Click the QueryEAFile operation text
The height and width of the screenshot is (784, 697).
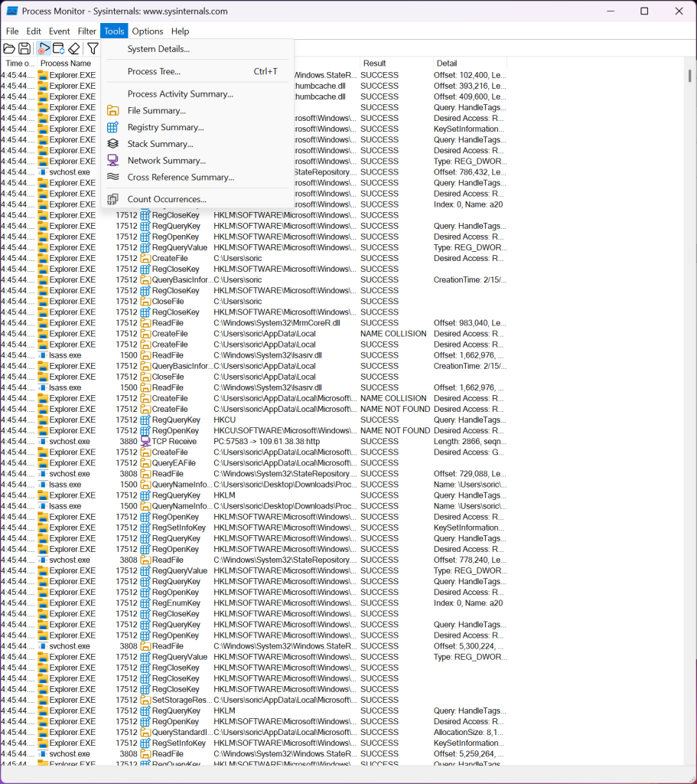(x=174, y=463)
